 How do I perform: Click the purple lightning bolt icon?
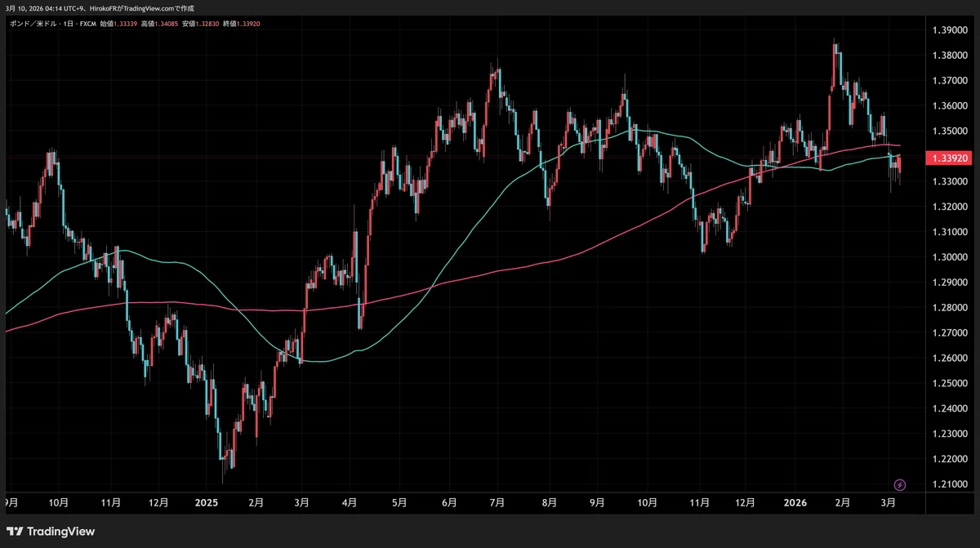900,484
